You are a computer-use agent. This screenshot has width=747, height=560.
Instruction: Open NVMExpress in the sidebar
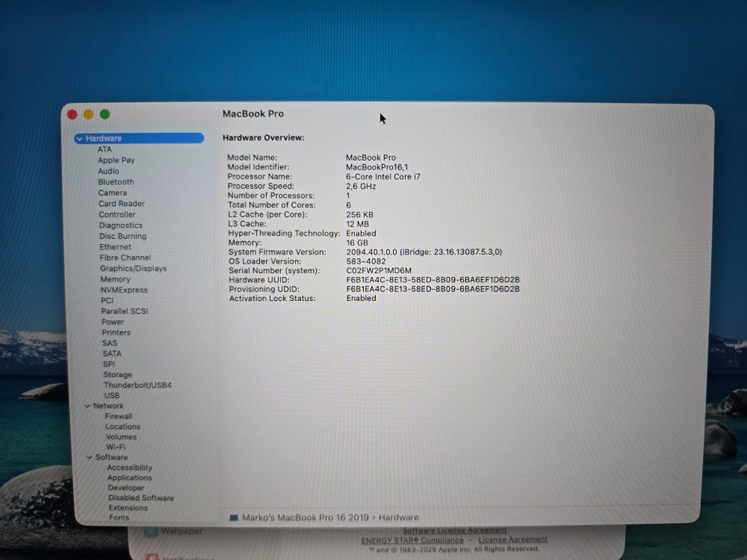[x=124, y=289]
